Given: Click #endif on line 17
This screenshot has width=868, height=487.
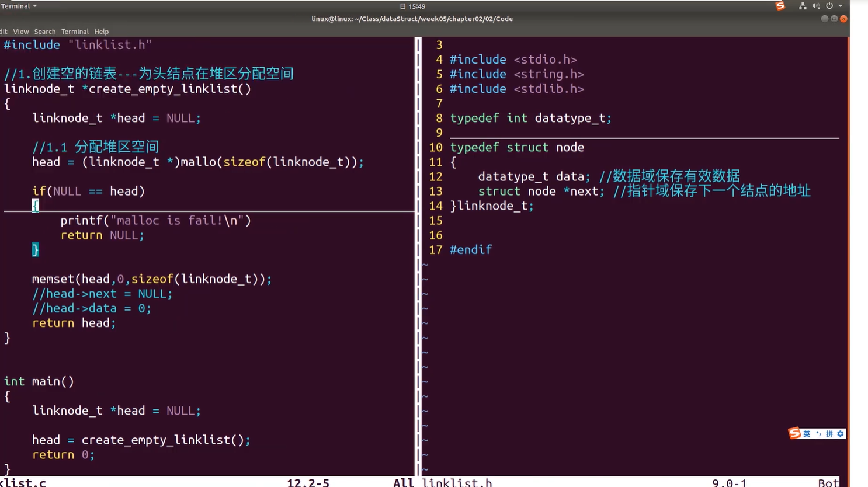Looking at the screenshot, I should click(x=471, y=250).
